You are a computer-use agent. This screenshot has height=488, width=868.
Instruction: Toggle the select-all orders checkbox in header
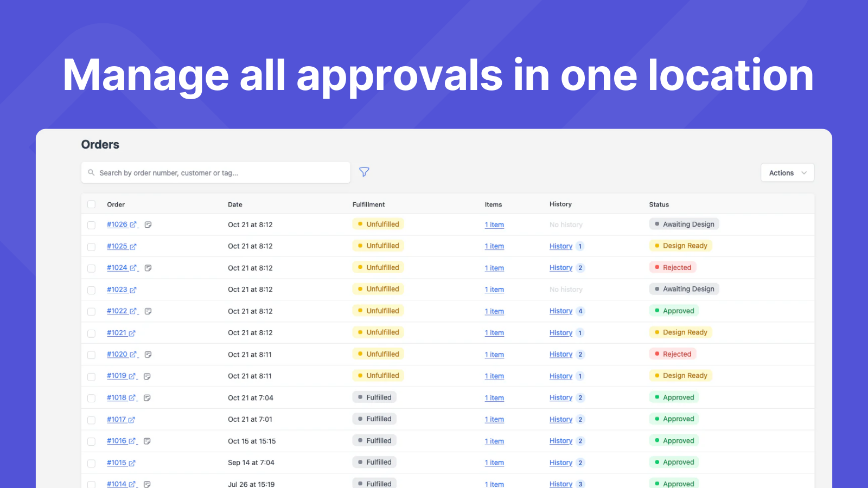click(x=91, y=204)
